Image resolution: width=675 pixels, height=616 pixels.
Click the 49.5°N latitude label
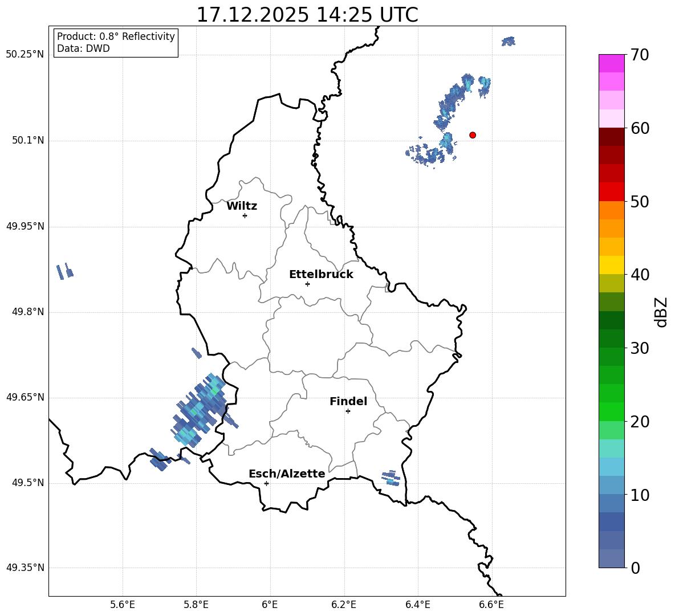[28, 483]
